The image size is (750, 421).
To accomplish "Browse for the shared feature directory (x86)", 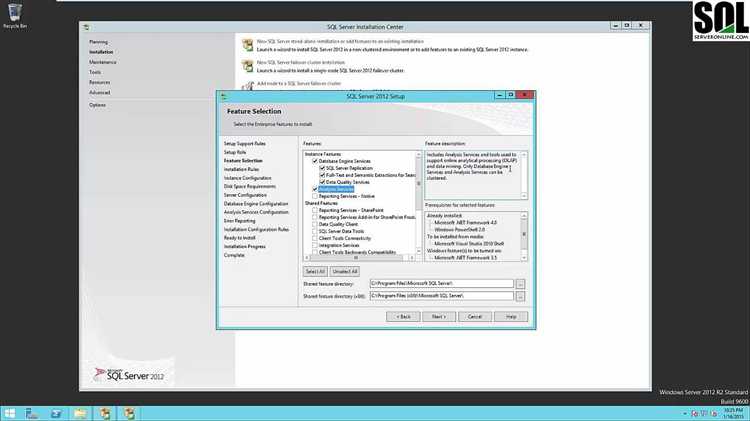I will click(x=520, y=296).
